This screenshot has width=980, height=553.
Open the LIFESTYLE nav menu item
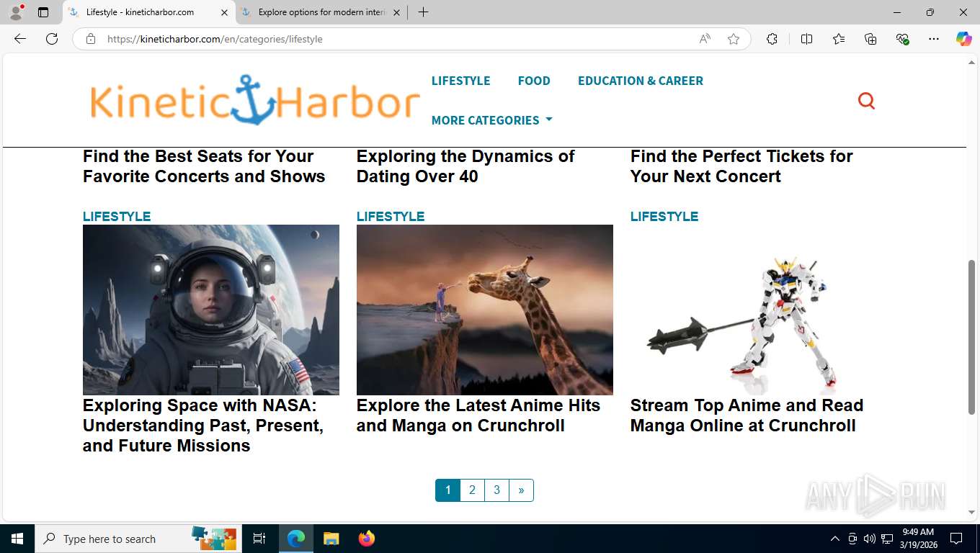tap(460, 81)
